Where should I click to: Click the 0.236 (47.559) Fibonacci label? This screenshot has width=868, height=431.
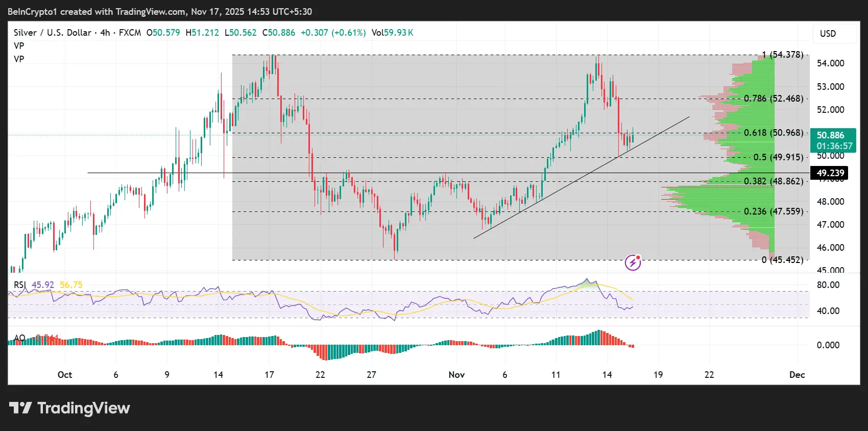[773, 211]
